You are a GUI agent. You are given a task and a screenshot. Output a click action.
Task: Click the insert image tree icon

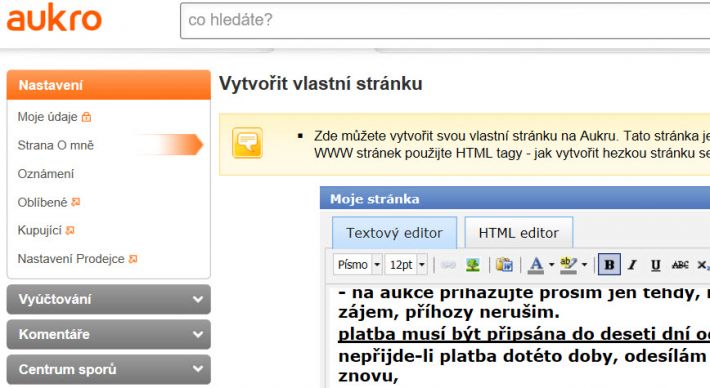473,265
